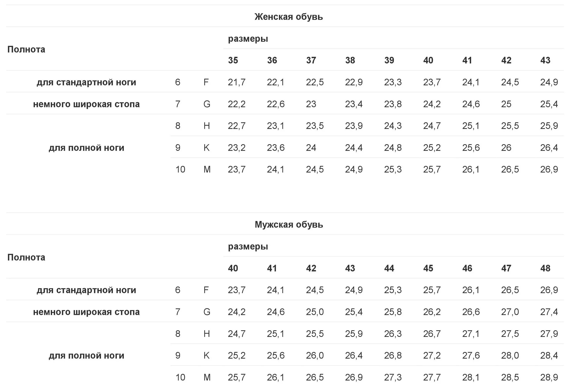
Task: Click women's для стандартной ноги row label
Action: tap(86, 82)
